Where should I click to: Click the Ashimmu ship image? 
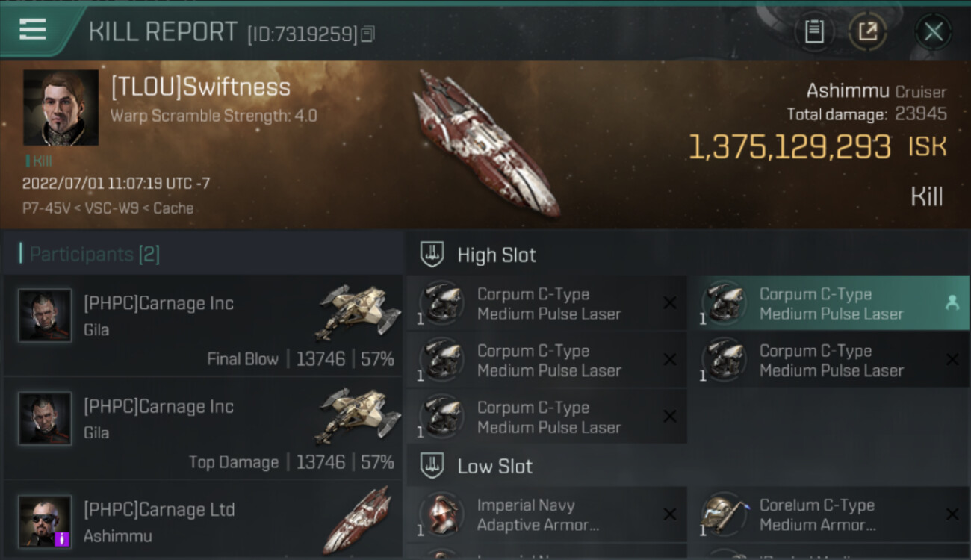tap(486, 143)
